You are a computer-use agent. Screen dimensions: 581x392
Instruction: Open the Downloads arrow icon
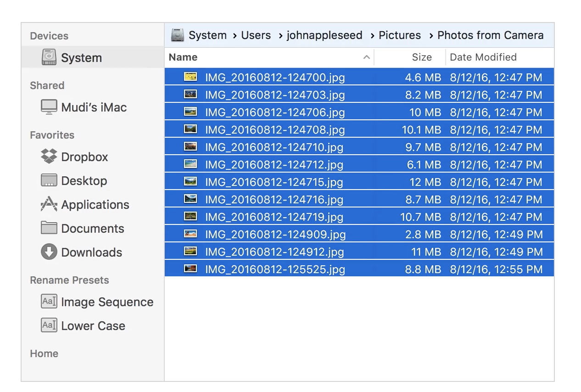point(49,252)
